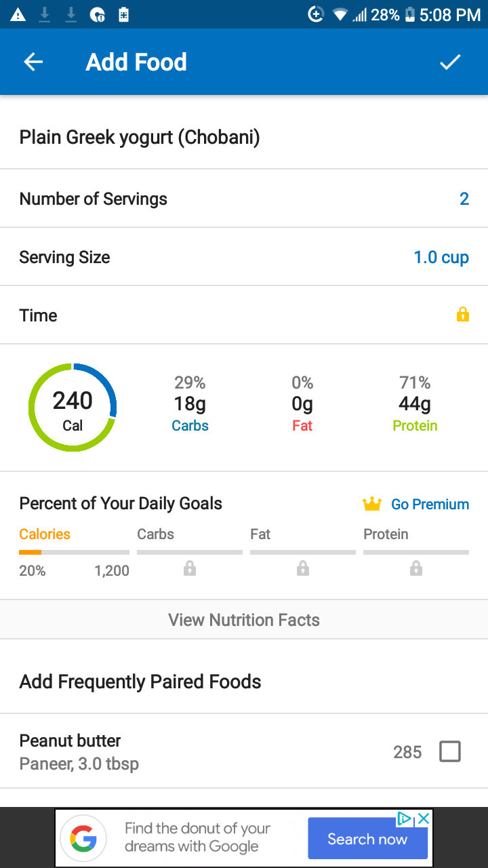Select the Protein goal label
Image resolution: width=488 pixels, height=868 pixels.
tap(386, 534)
